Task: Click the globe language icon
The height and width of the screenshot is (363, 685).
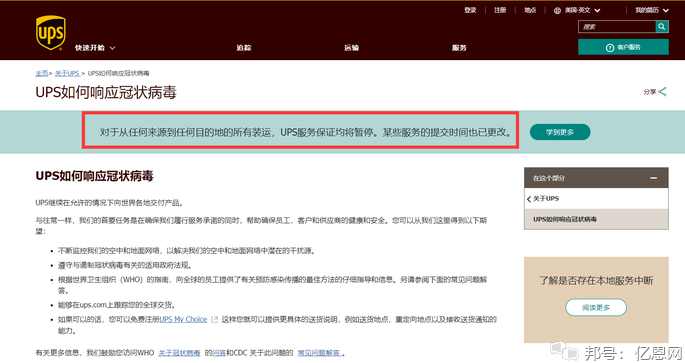Action: point(557,10)
